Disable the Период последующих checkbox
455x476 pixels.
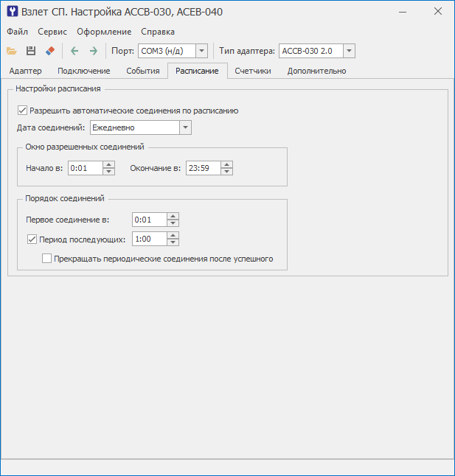(32, 239)
